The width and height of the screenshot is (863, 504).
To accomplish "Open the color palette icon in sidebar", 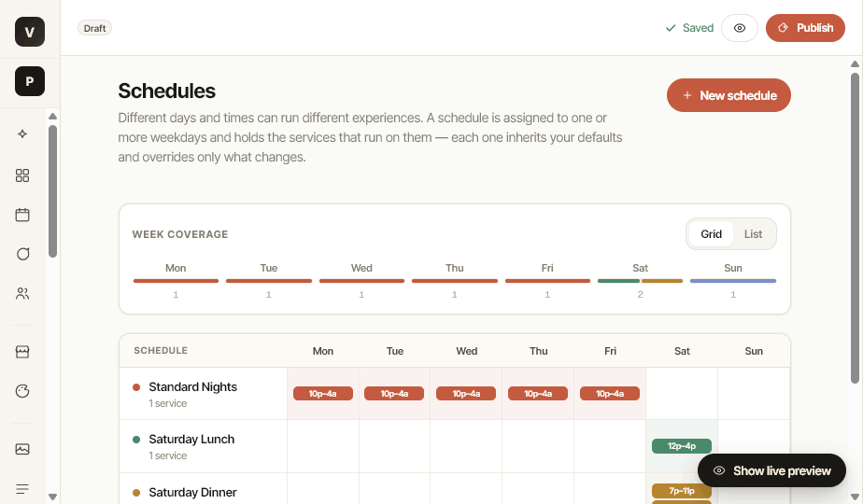I will click(22, 391).
